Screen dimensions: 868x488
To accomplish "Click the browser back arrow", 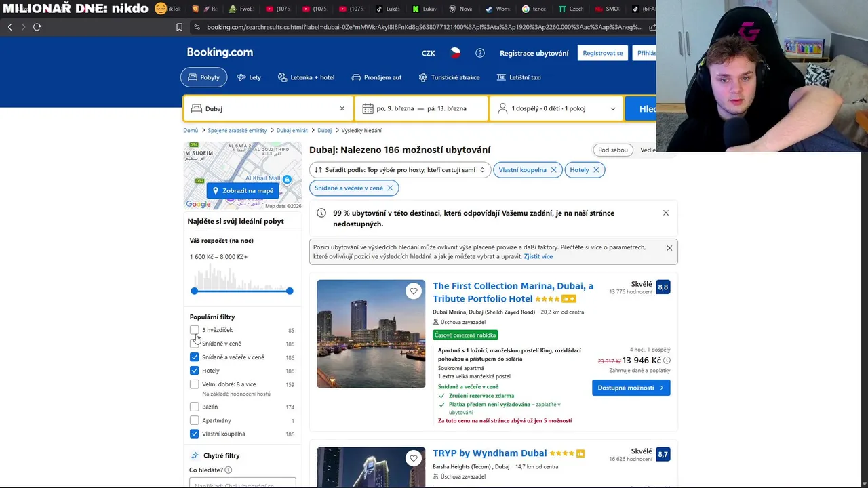I will 9,27.
